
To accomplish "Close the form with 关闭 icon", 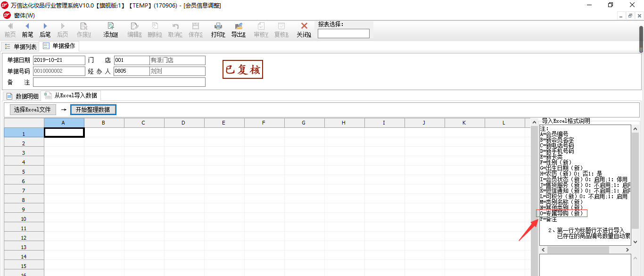I will 304,30.
